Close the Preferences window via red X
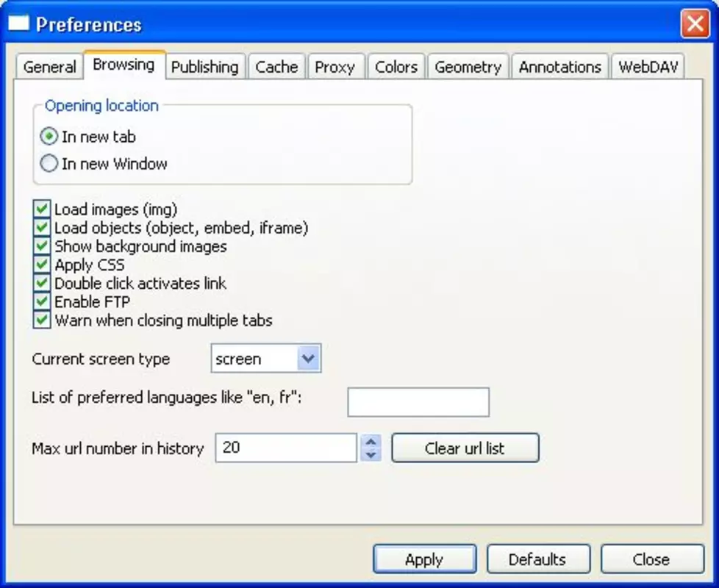Screen dimensions: 719x588 pos(695,24)
